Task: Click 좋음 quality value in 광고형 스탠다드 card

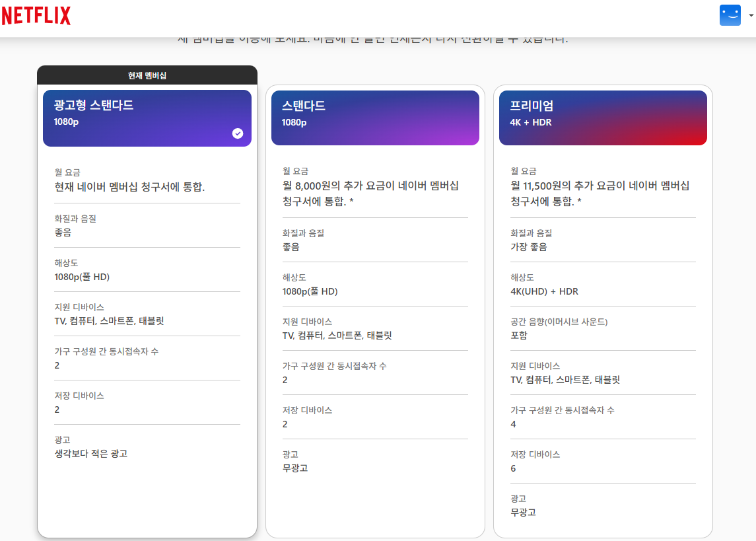Action: point(63,233)
